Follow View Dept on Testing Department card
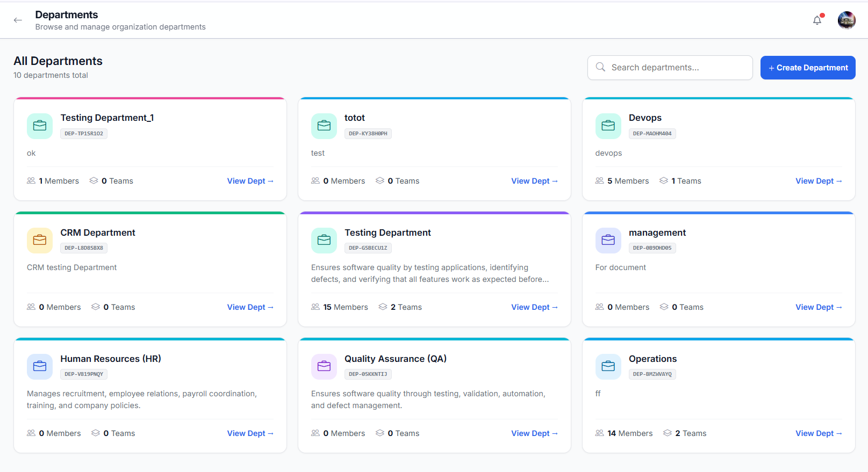The height and width of the screenshot is (472, 868). [x=535, y=307]
